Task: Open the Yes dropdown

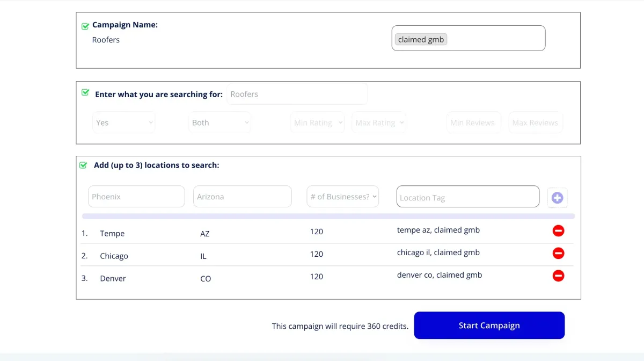Action: [x=124, y=122]
